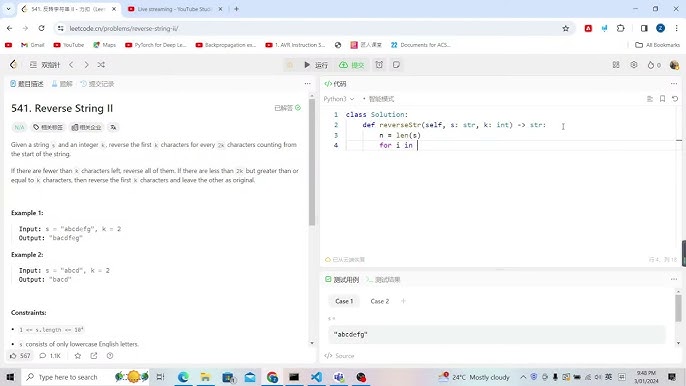Click the format code icon in editor

[650, 99]
